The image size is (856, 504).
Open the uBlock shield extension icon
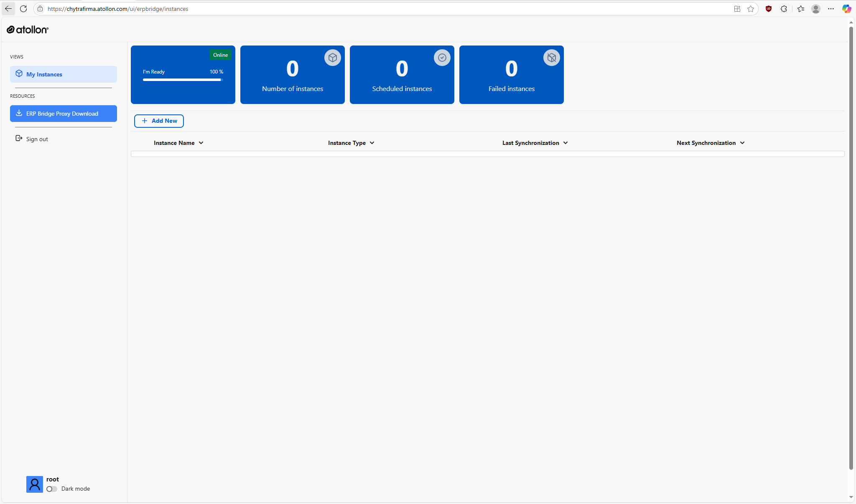pyautogui.click(x=768, y=9)
